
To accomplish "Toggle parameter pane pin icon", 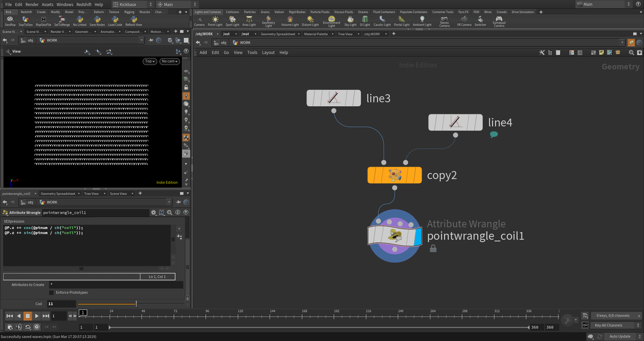I will coord(178,202).
